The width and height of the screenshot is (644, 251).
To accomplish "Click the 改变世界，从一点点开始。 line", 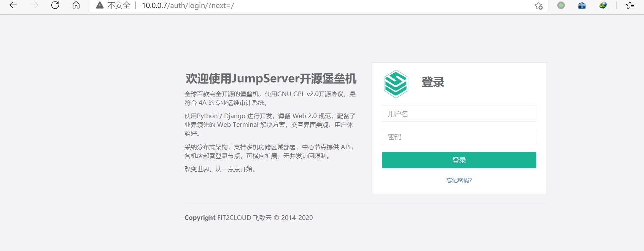I will 221,169.
